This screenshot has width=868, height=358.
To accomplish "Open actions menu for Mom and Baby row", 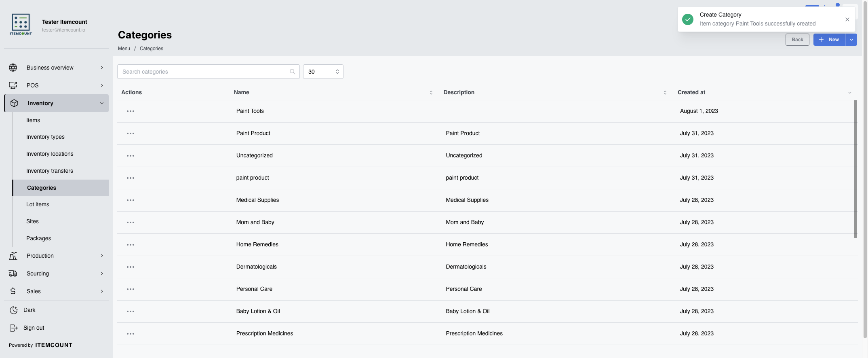I will coord(131,222).
